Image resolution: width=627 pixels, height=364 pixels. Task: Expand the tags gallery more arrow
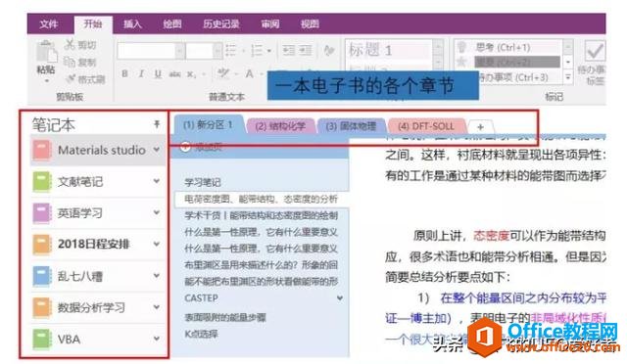[568, 76]
